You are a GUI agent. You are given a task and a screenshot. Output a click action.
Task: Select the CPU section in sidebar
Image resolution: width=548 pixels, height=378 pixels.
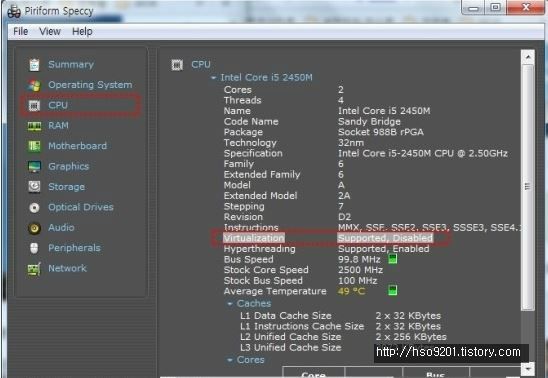tap(58, 105)
